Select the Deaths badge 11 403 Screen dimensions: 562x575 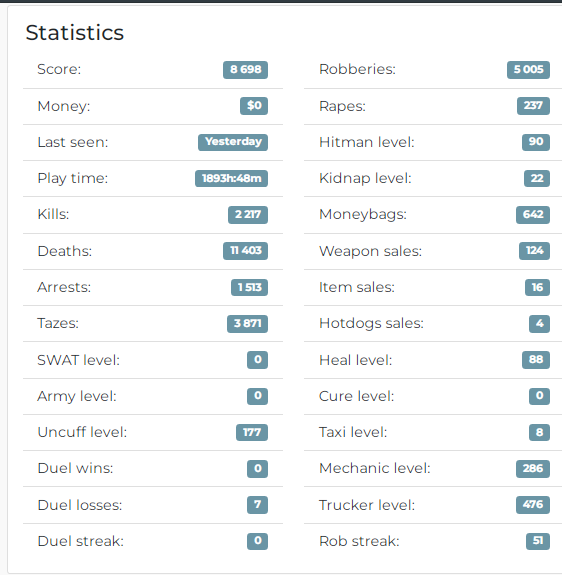pyautogui.click(x=245, y=251)
